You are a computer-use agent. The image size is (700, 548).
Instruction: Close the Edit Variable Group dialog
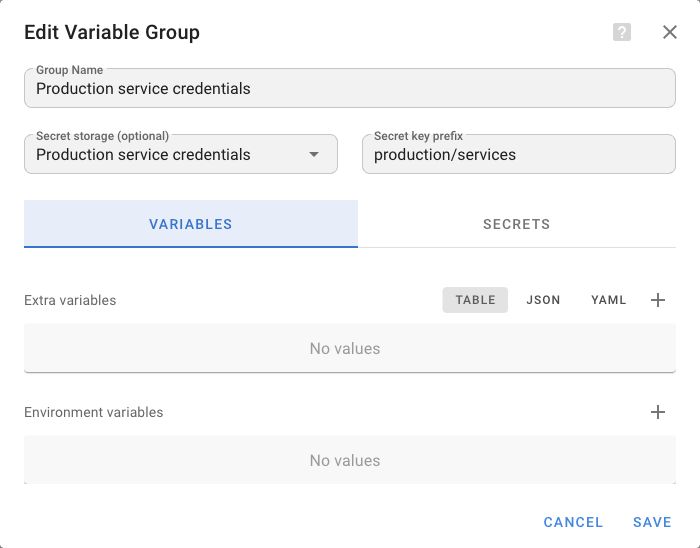pyautogui.click(x=670, y=32)
